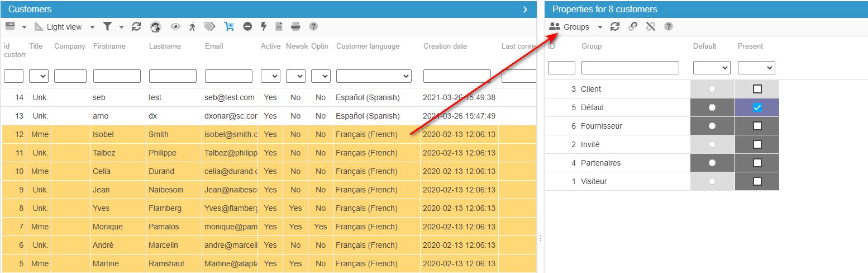This screenshot has height=273, width=868.
Task: Click the walking person icon
Action: click(192, 26)
